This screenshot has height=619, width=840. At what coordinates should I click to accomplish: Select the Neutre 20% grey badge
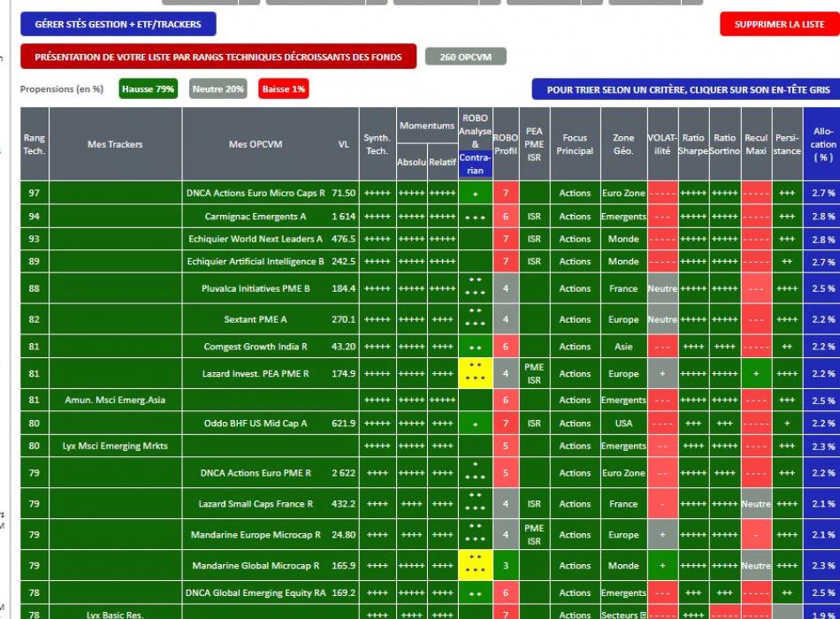[x=218, y=89]
